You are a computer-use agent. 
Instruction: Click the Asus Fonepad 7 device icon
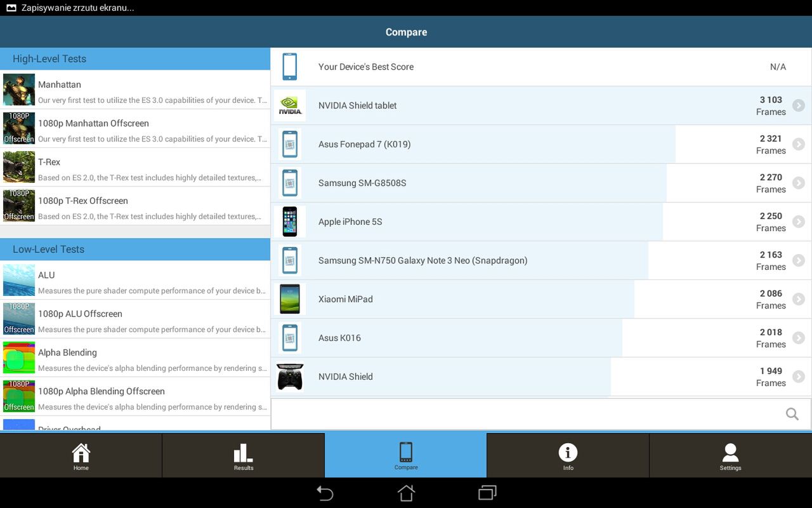pos(290,144)
